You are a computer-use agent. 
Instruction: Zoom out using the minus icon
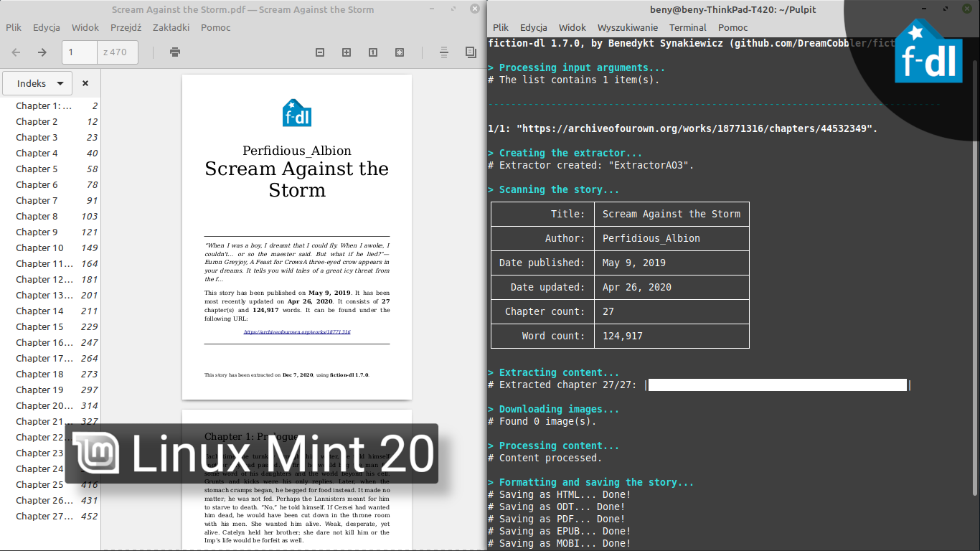coord(320,52)
